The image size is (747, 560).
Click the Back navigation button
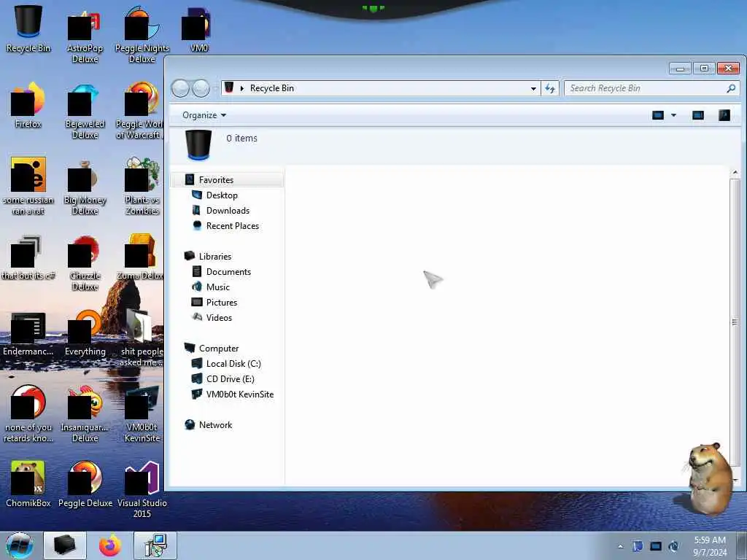[x=180, y=88]
